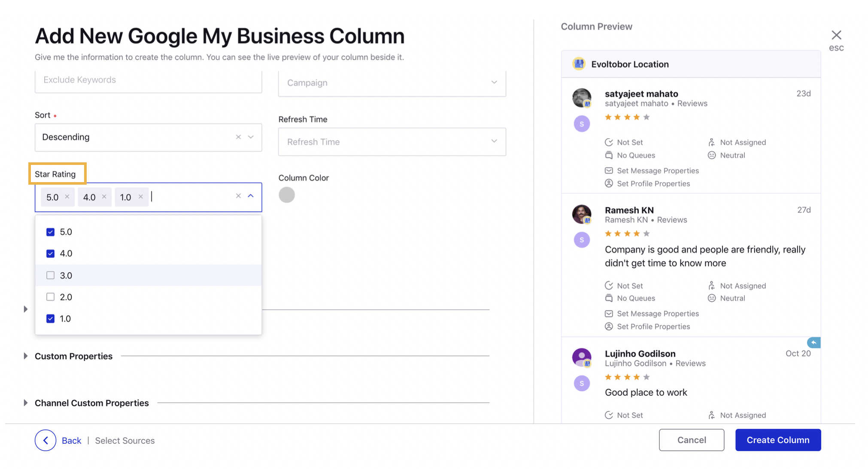Click Set Message Properties in satyajeet's review
This screenshot has height=469, width=868.
(658, 171)
